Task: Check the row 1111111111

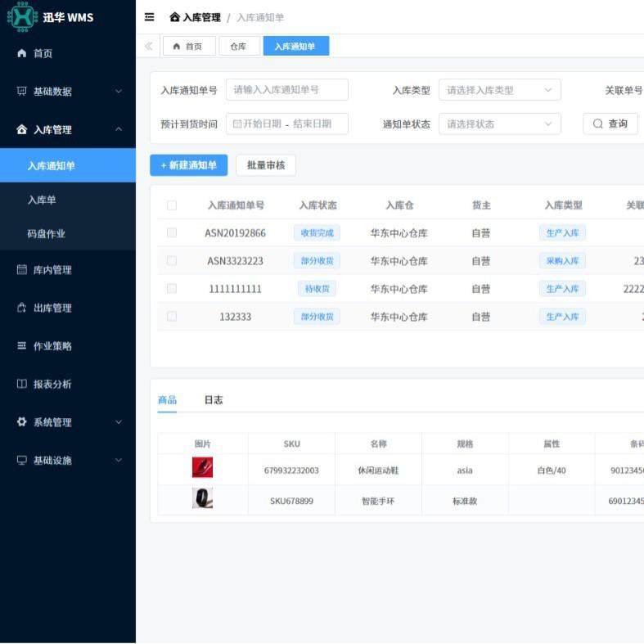Action: [172, 288]
